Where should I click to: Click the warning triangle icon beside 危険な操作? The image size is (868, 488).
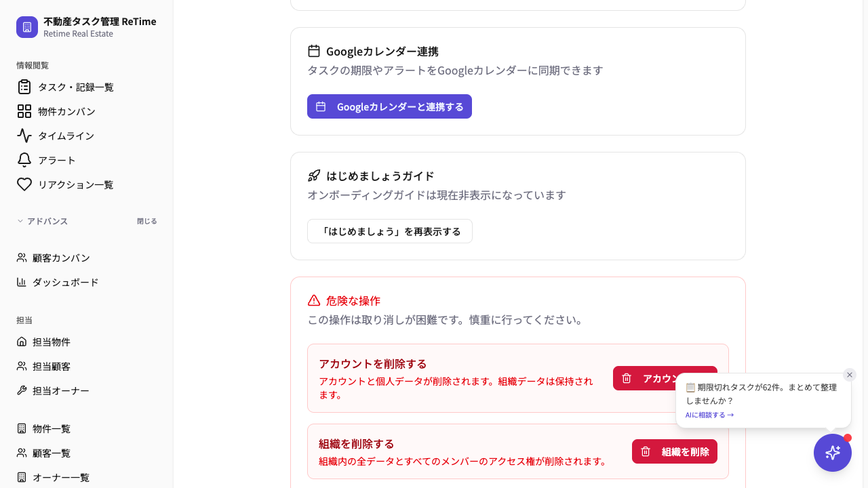[314, 300]
